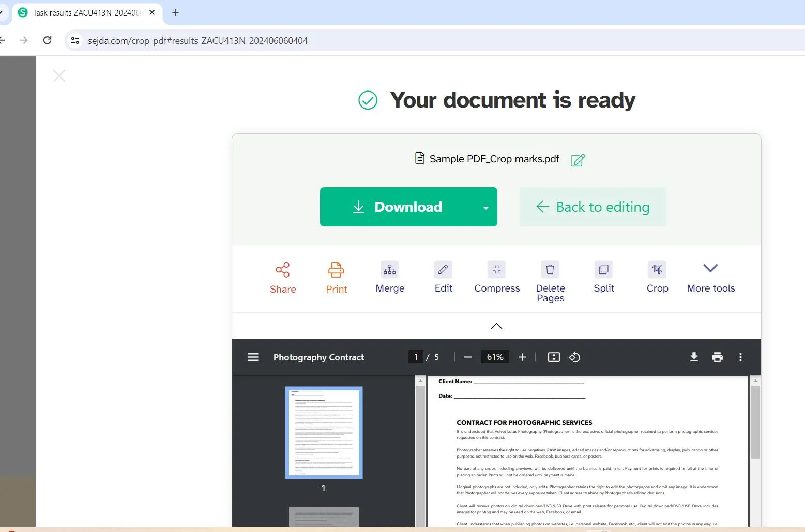Zoom out the PDF preview
805x532 pixels.
click(467, 357)
